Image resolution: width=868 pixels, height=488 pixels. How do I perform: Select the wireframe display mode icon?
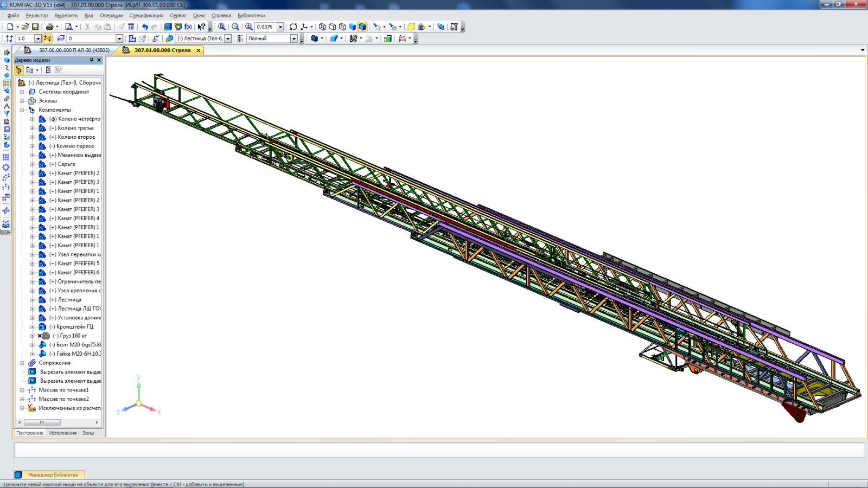click(x=322, y=27)
